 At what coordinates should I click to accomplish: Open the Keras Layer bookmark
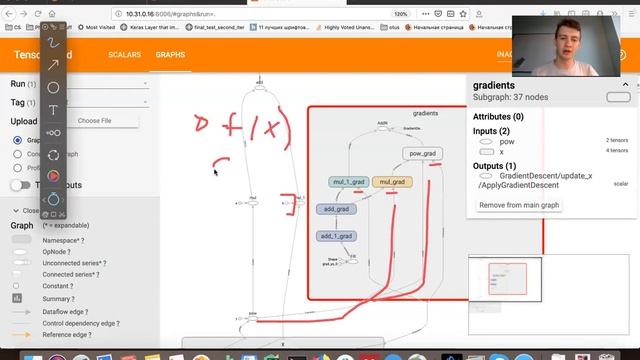[x=149, y=27]
